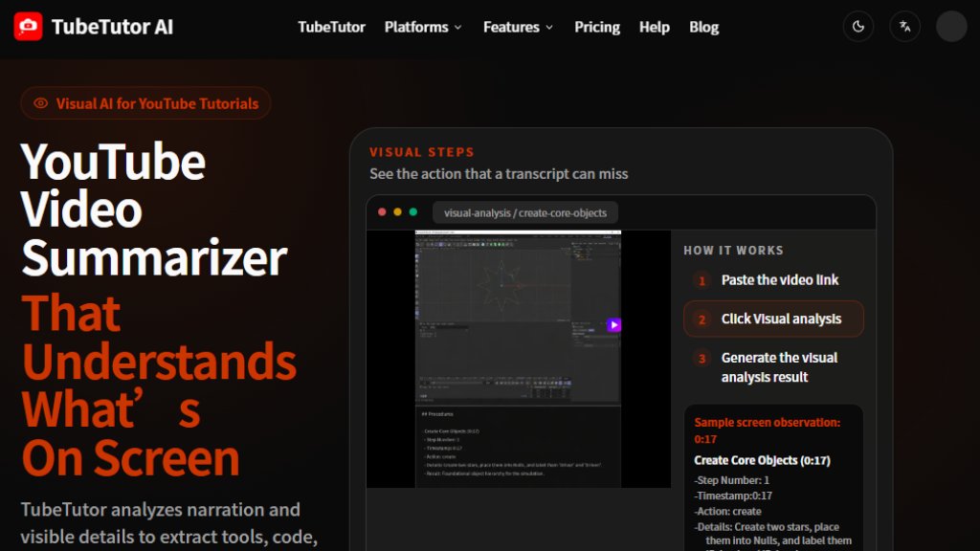Expand the Features dropdown menu
The image size is (980, 551).
[518, 28]
